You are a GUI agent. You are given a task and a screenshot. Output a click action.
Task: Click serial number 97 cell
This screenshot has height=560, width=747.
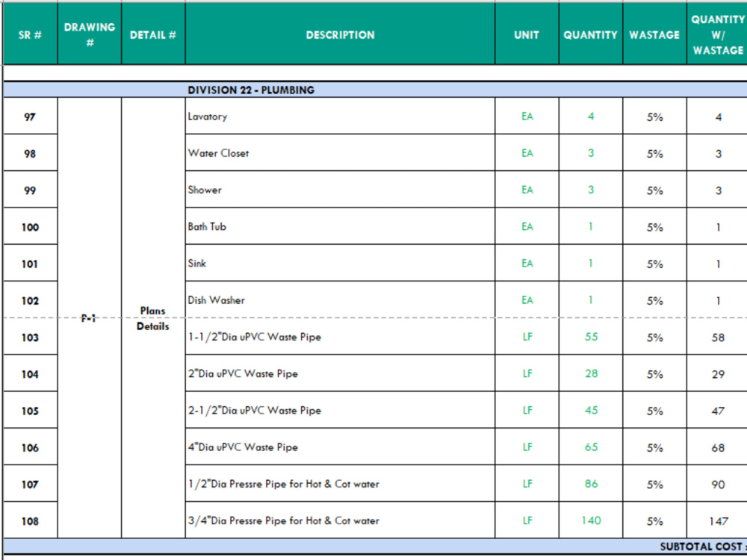pos(30,116)
